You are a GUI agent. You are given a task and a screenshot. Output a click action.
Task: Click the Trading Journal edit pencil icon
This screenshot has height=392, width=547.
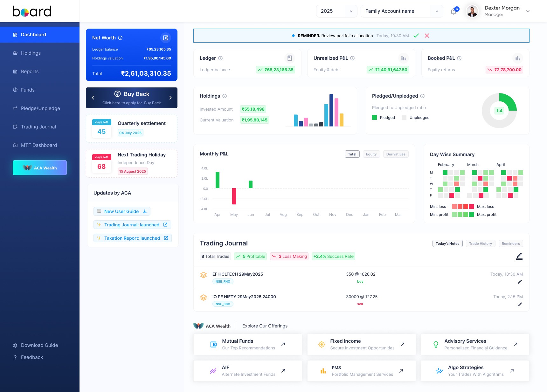point(519,256)
